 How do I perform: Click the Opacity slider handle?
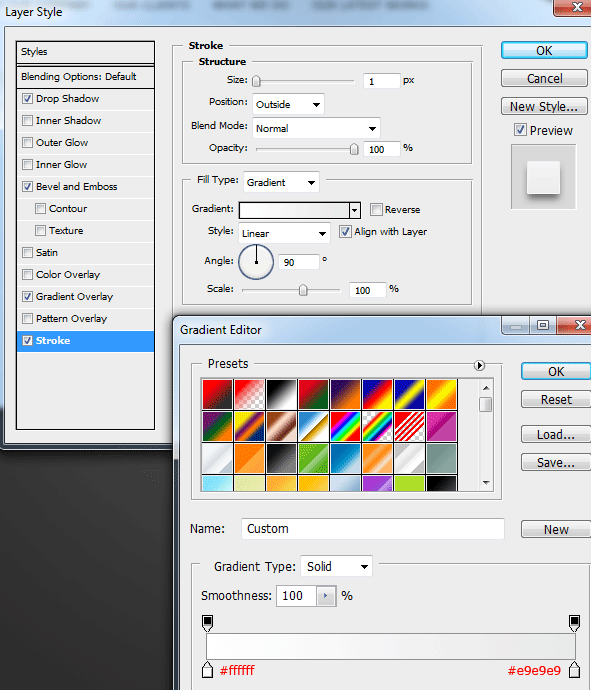click(x=354, y=149)
